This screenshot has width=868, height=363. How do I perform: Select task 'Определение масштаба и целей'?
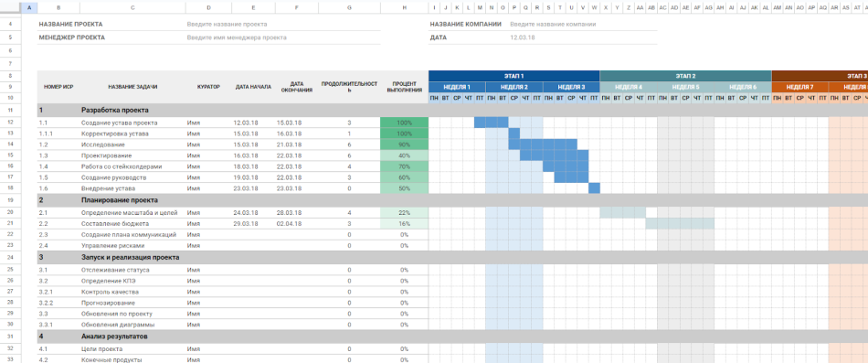coord(130,213)
